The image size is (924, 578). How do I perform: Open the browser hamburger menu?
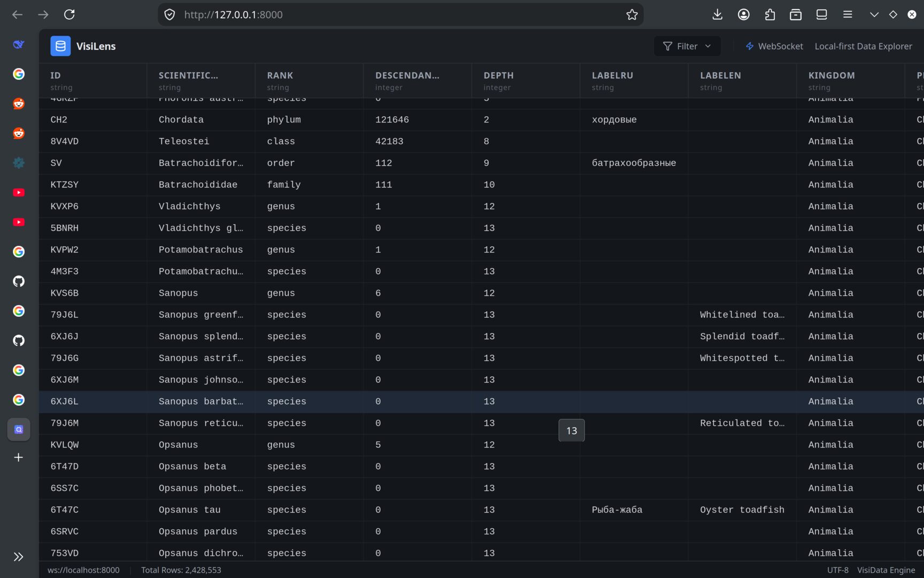pos(848,14)
